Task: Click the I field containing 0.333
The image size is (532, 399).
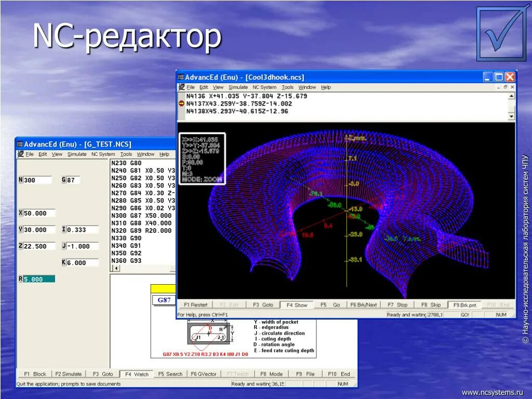Action: click(82, 230)
